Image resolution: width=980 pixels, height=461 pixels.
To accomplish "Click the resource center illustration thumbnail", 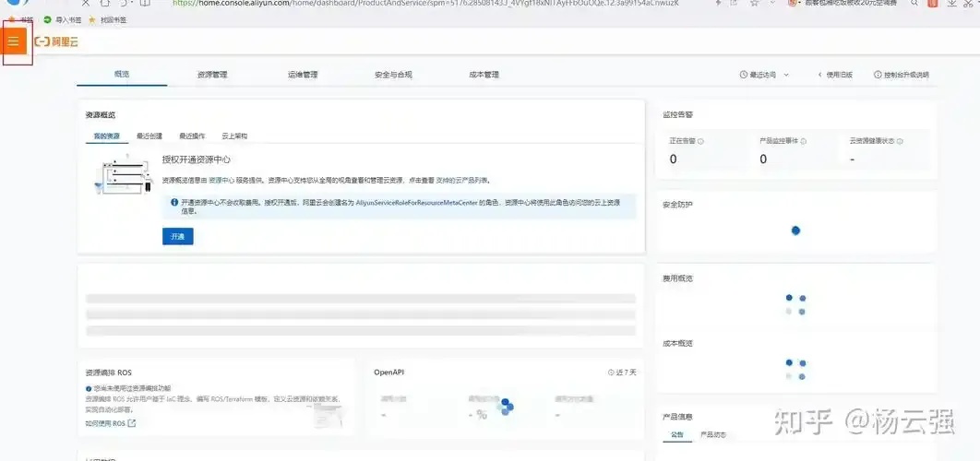I will (123, 175).
